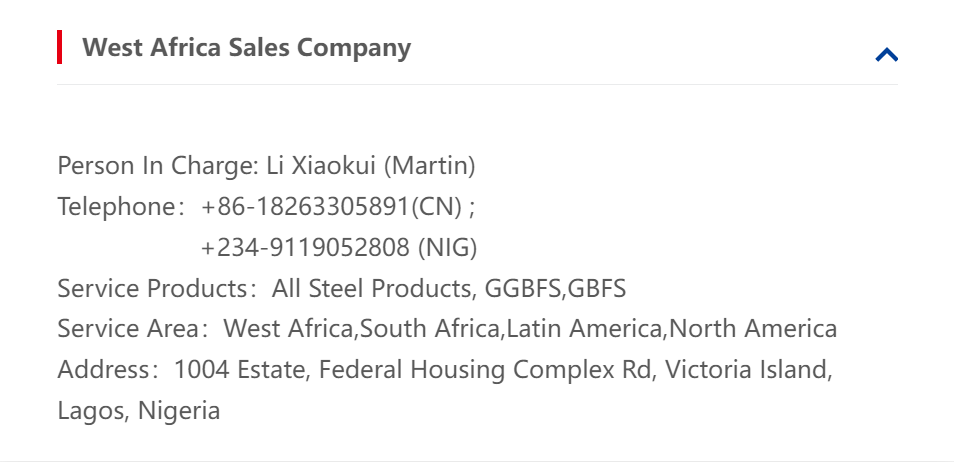Click the Telephone label
This screenshot has height=462, width=954.
click(116, 207)
